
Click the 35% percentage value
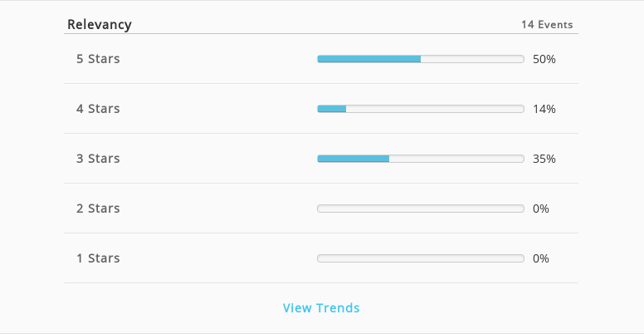point(544,159)
